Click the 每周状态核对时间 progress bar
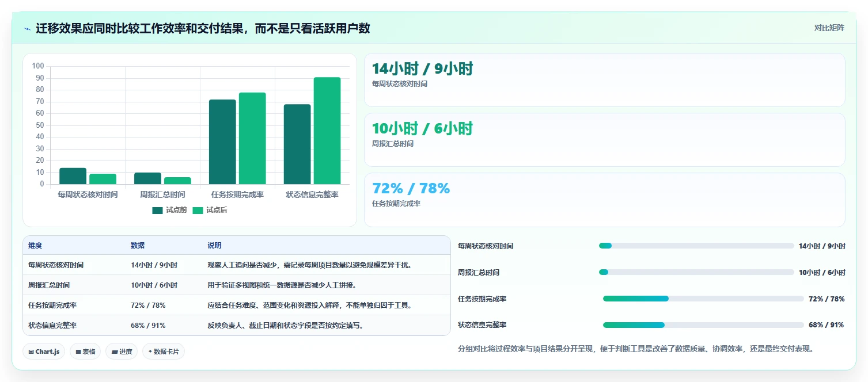Image resolution: width=868 pixels, height=382 pixels. point(696,246)
